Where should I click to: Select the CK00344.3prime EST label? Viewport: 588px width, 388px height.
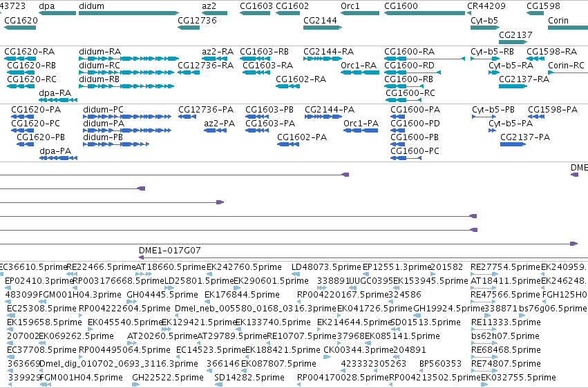click(359, 350)
